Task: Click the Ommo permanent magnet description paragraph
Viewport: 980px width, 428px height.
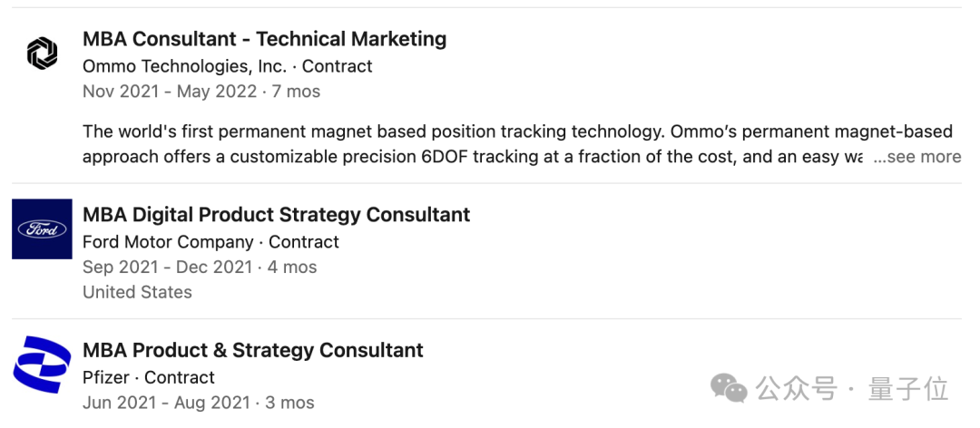Action: [x=472, y=143]
